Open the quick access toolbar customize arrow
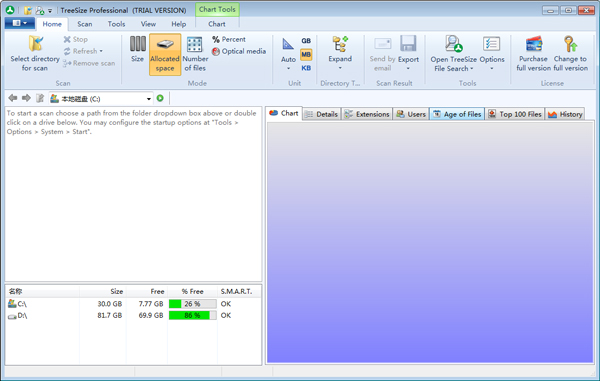Screen dimensions: 600x381 50,11
